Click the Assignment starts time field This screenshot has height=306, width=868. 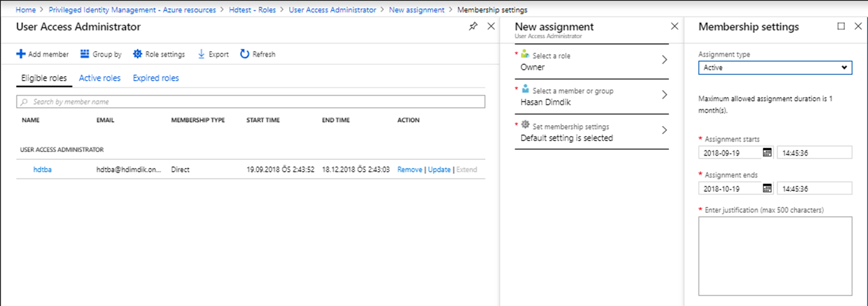(814, 152)
